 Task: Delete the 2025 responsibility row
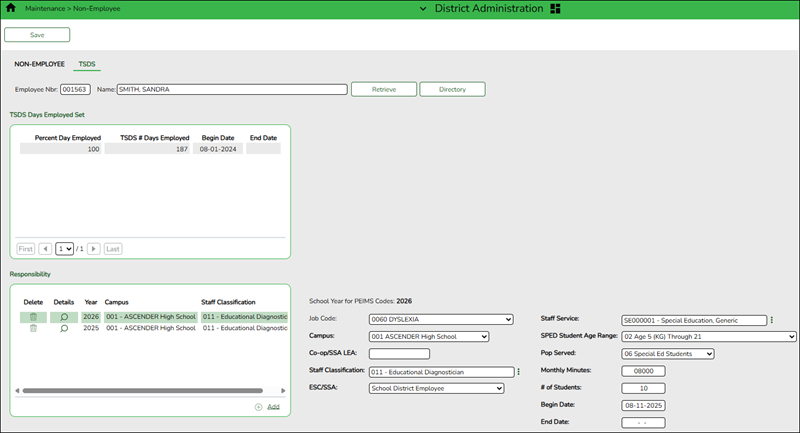(33, 328)
